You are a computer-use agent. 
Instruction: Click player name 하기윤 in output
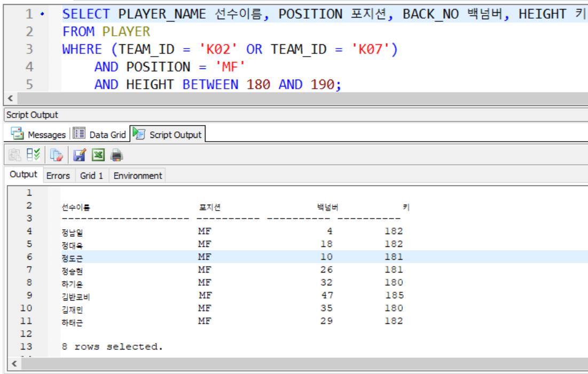point(73,284)
